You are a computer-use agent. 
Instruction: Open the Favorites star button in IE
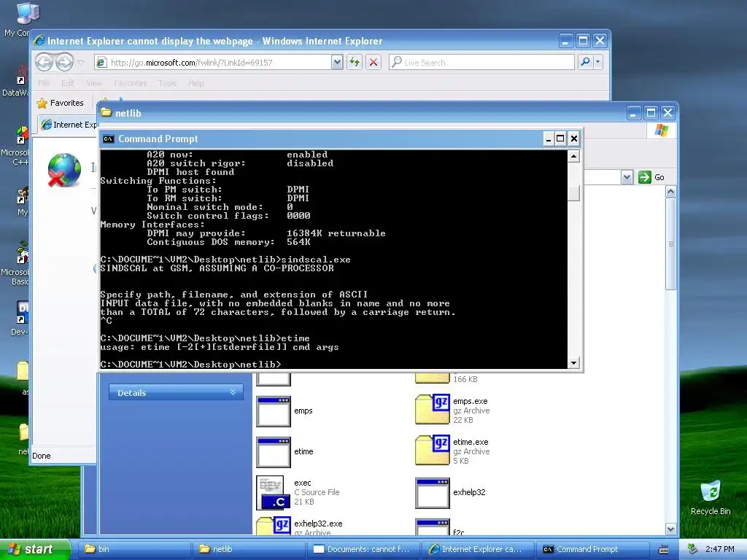61,103
